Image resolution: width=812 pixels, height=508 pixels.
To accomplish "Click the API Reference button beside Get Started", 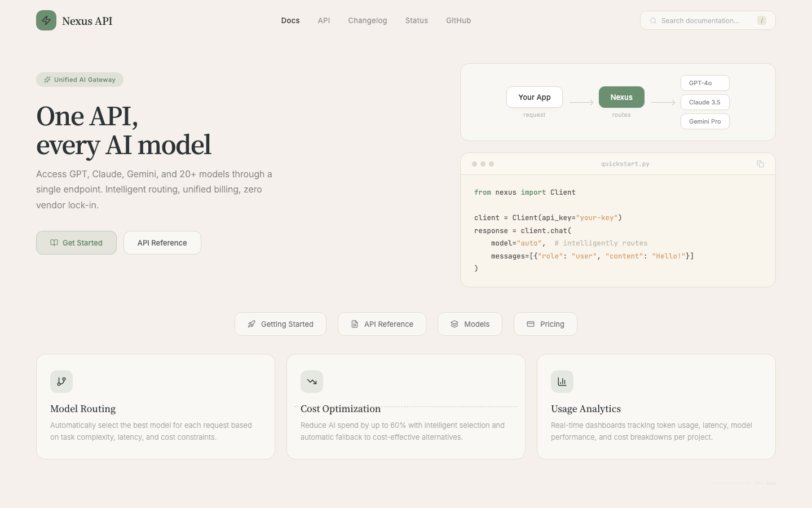I will coord(162,243).
